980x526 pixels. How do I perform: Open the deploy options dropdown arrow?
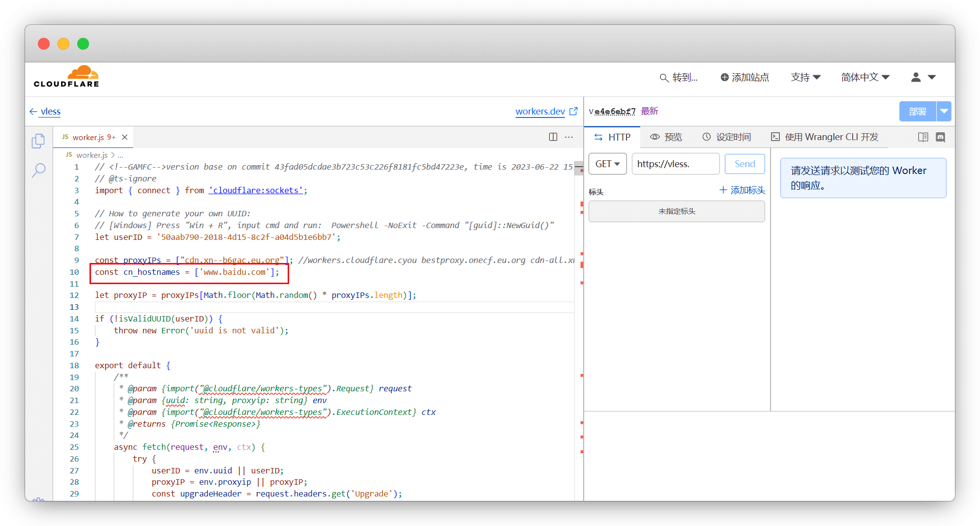[x=944, y=111]
